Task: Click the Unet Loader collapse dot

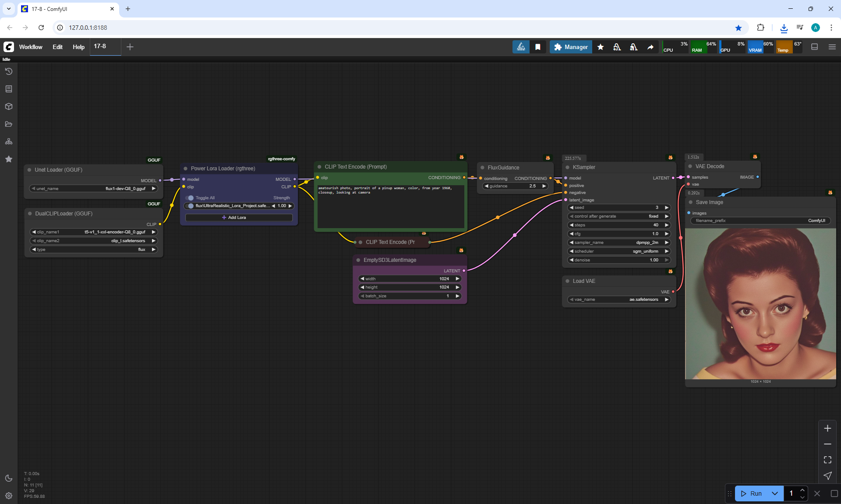Action: (x=29, y=170)
